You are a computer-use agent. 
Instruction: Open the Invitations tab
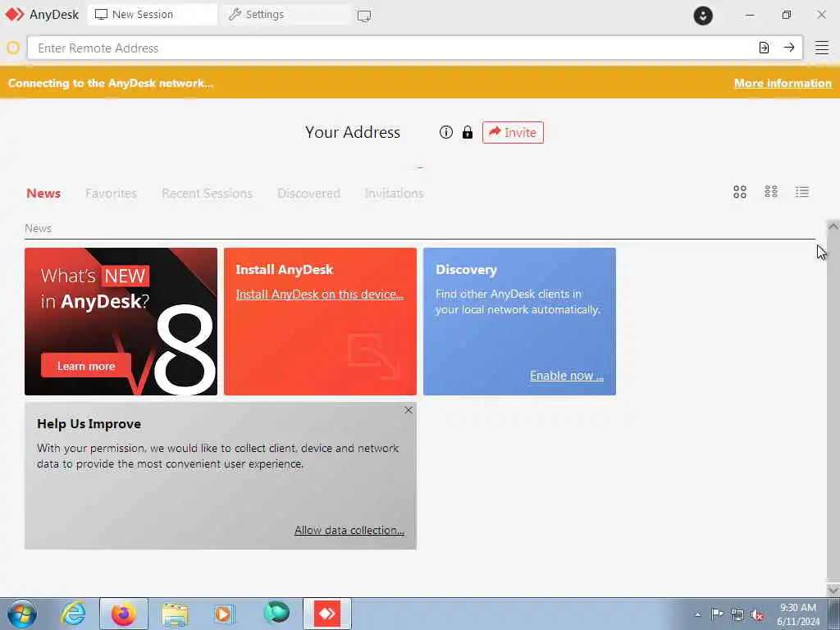(394, 193)
